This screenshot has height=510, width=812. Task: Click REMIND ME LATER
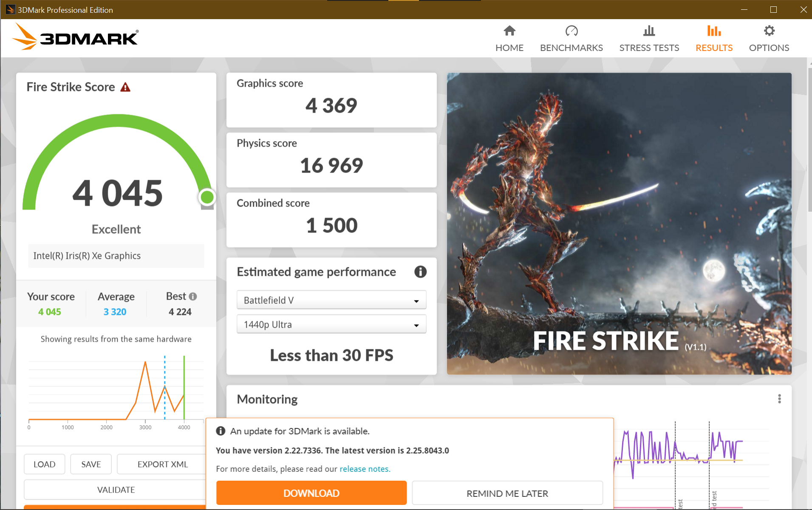pyautogui.click(x=507, y=493)
